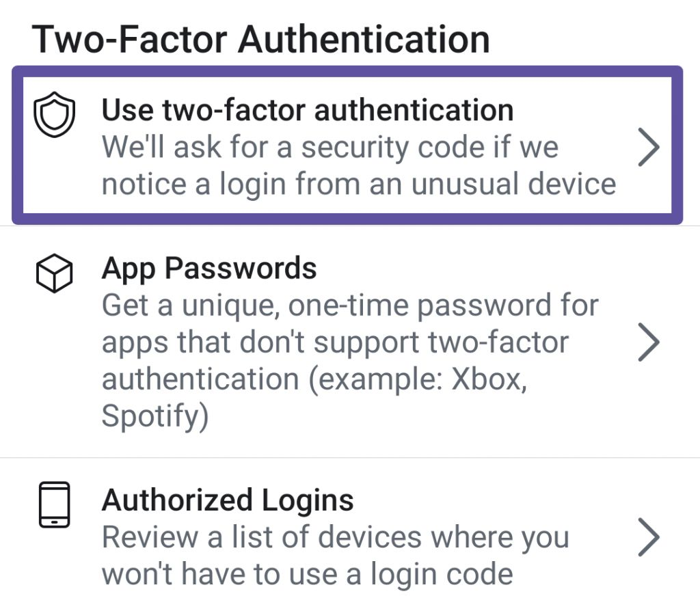Open the chevron arrow for two-factor authentication
The height and width of the screenshot is (611, 700).
[649, 148]
